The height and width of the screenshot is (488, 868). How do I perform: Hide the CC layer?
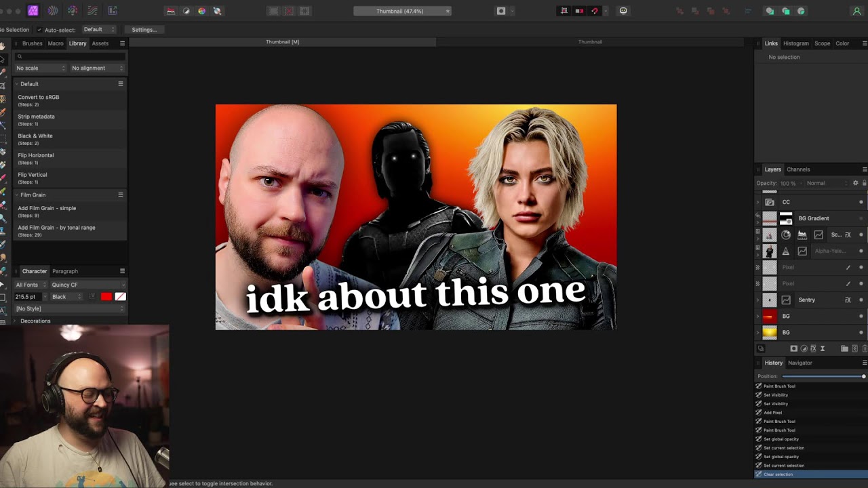point(861,202)
